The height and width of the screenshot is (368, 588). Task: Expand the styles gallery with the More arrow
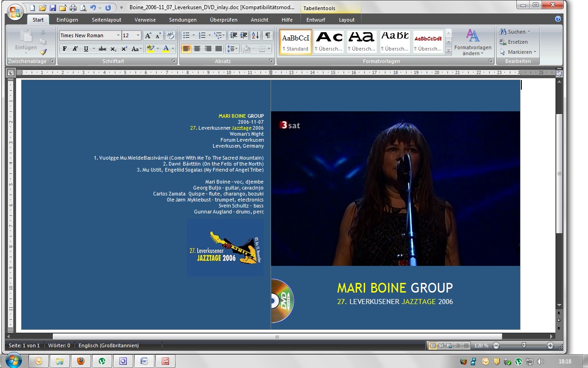coord(449,52)
